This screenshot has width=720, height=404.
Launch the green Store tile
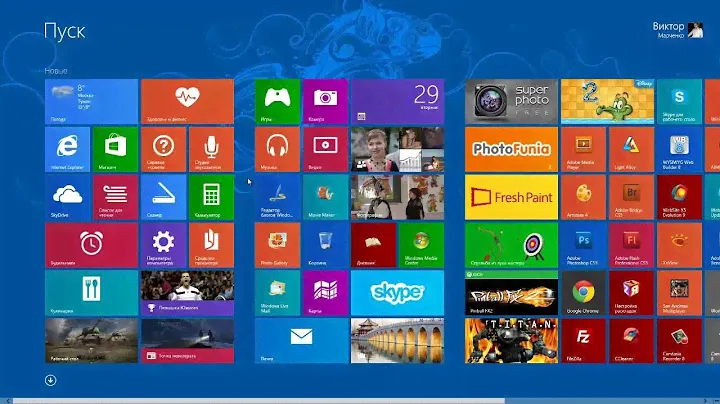coord(115,148)
